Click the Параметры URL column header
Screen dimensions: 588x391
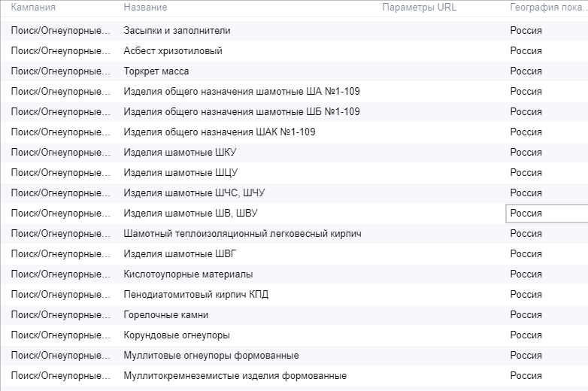(420, 7)
